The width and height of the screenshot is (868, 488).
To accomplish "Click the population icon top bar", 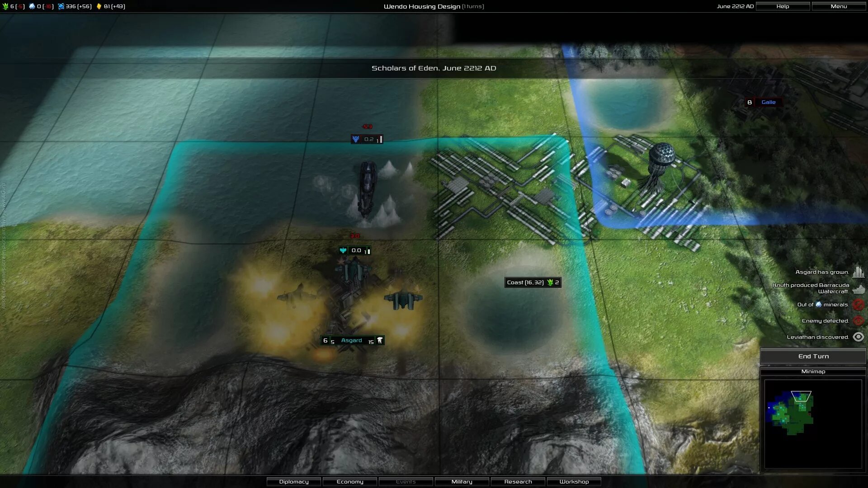I will tap(5, 6).
